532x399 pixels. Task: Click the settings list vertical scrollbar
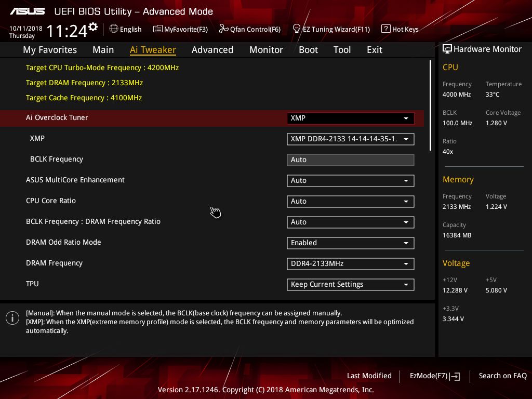[x=431, y=105]
